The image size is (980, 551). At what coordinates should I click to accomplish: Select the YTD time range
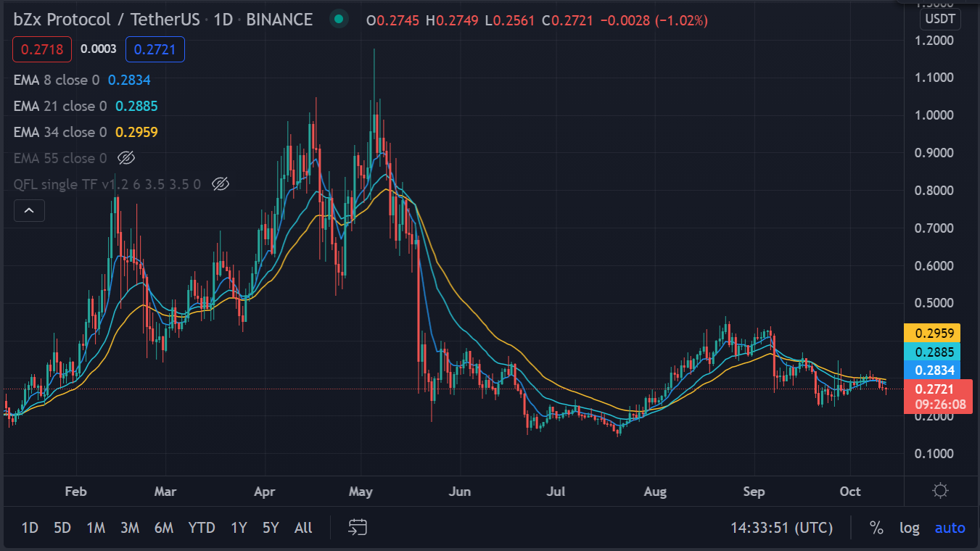(x=202, y=528)
